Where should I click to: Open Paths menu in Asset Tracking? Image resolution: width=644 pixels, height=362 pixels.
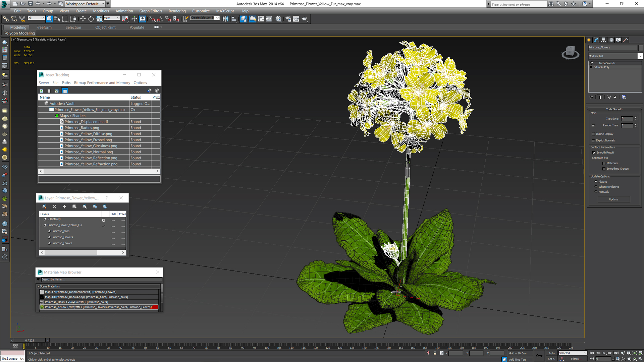66,83
